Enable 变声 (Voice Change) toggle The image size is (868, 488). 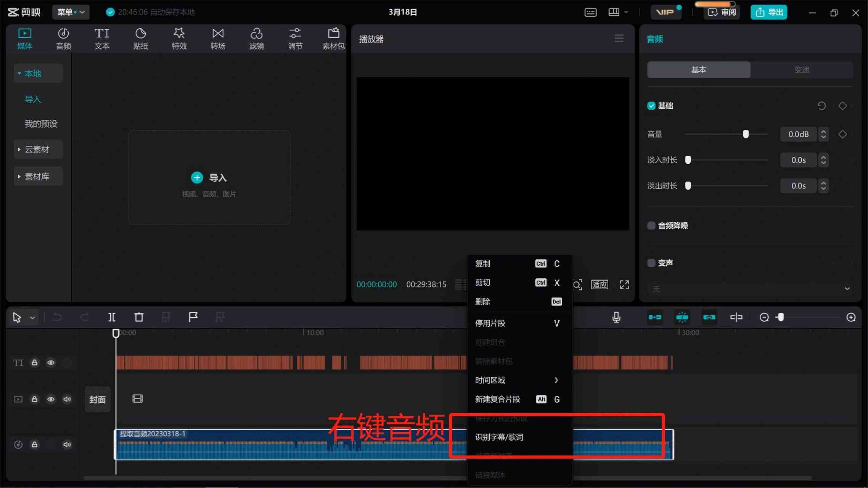[651, 263]
